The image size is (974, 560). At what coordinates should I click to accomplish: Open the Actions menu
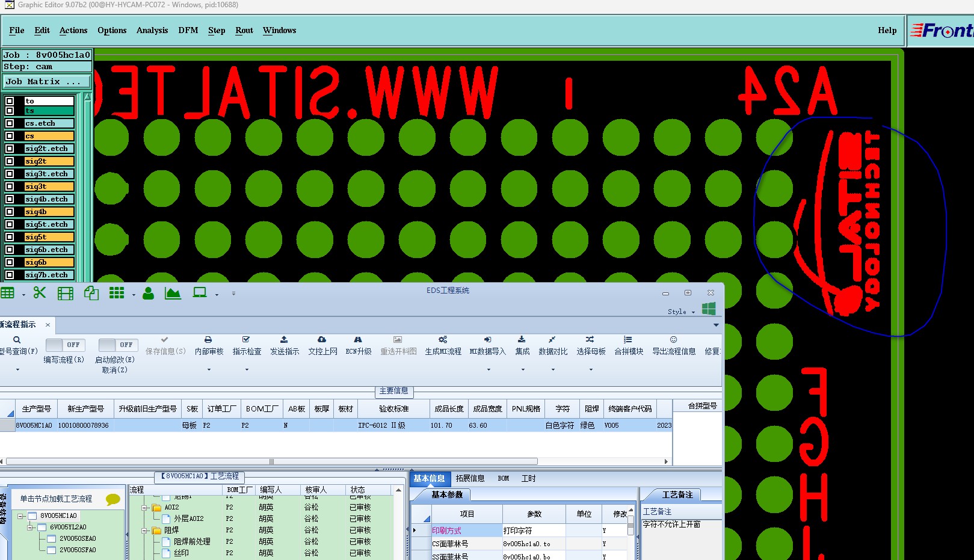[73, 30]
